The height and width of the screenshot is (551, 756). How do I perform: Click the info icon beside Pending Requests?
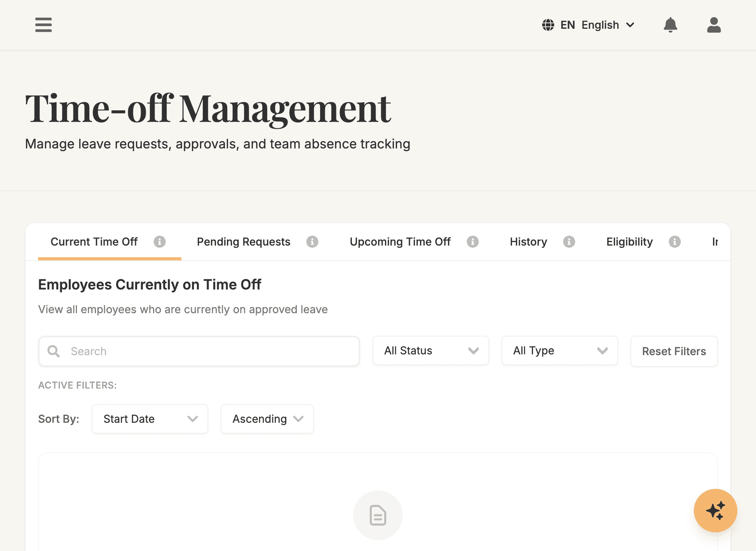coord(312,242)
